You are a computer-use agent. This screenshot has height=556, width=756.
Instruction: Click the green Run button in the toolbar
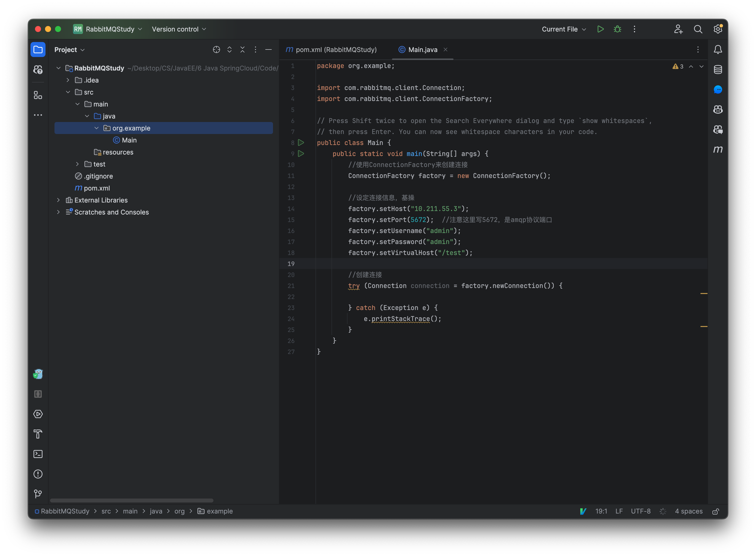pos(600,29)
